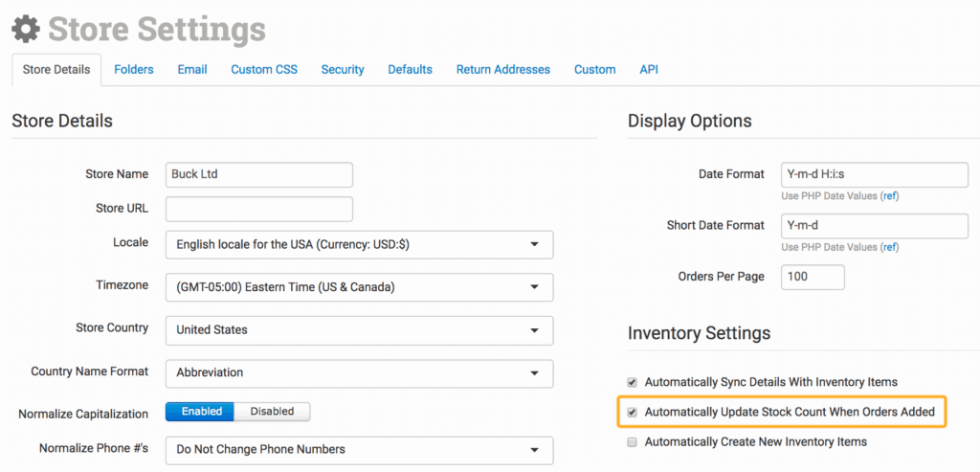
Task: Select Enabled for Normalize Capitalization
Action: [201, 412]
